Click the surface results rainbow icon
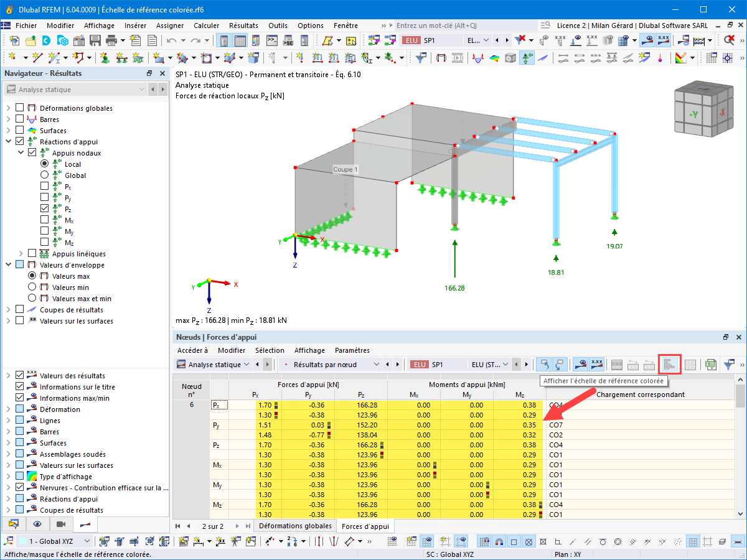 click(x=494, y=58)
